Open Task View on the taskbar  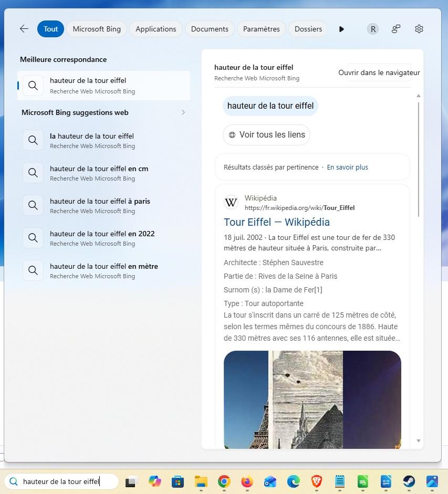(131, 482)
